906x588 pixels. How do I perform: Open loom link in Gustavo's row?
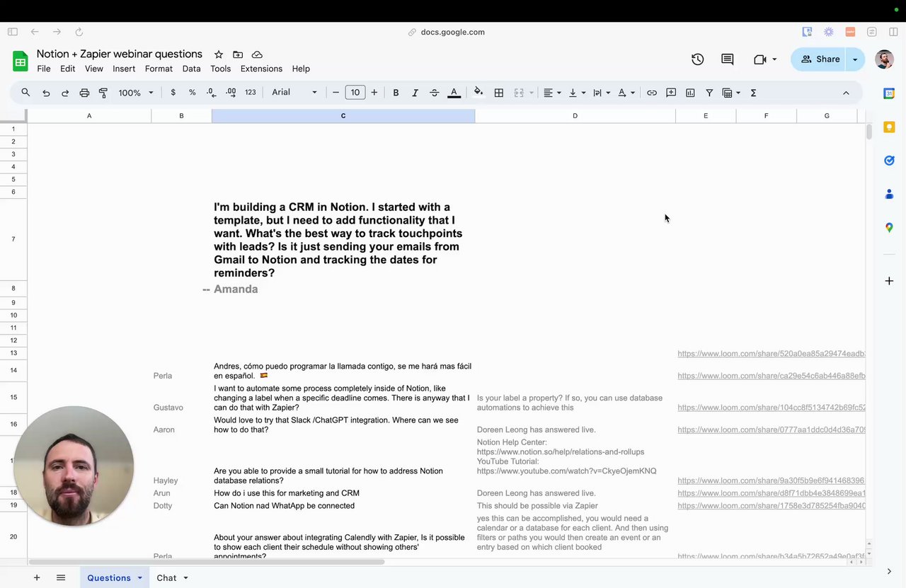point(772,408)
